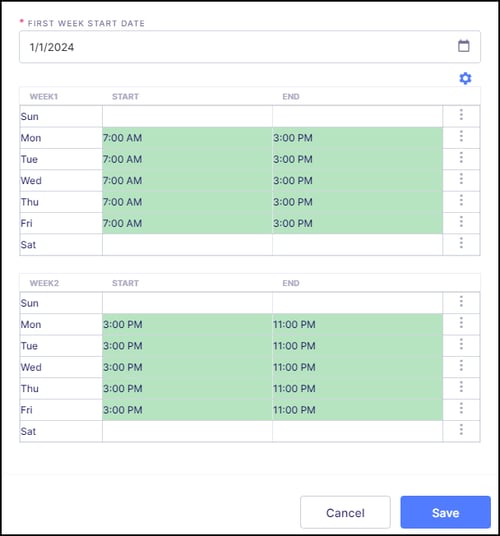Open the three-dot menu for Week2 Sunday

[461, 302]
